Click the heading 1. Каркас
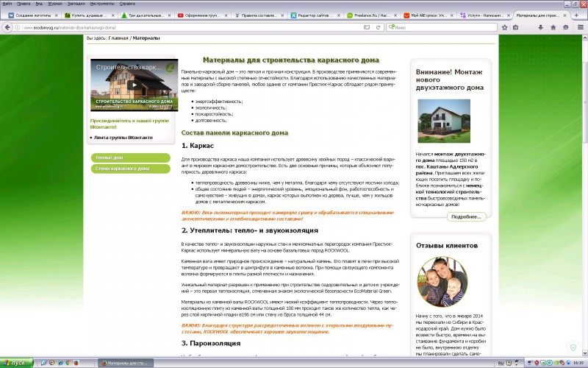This screenshot has height=368, width=588. pos(198,146)
